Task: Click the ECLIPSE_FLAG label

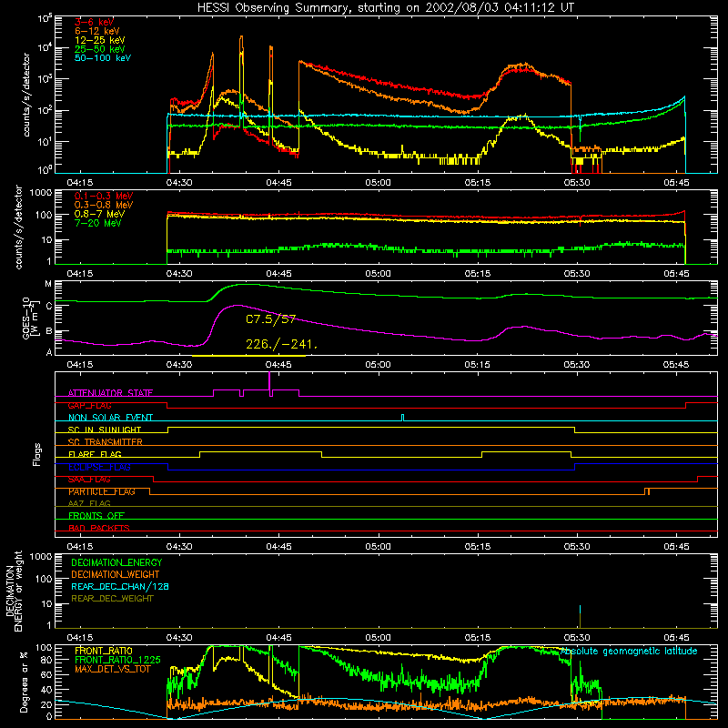Action: point(99,467)
